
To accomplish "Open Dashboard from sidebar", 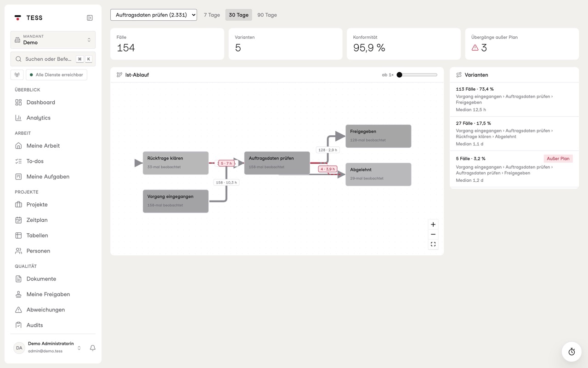I will tap(53, 103).
